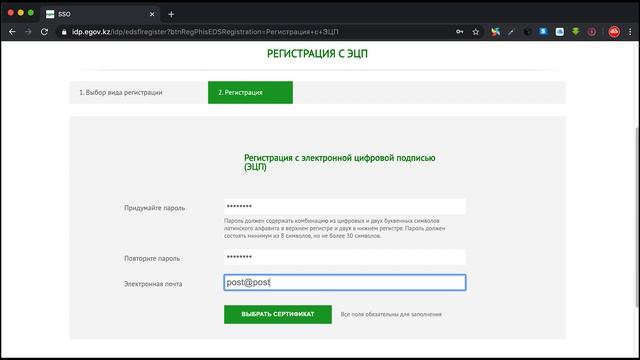640x360 pixels.
Task: Click the Повторите пароль label
Action: coord(152,258)
